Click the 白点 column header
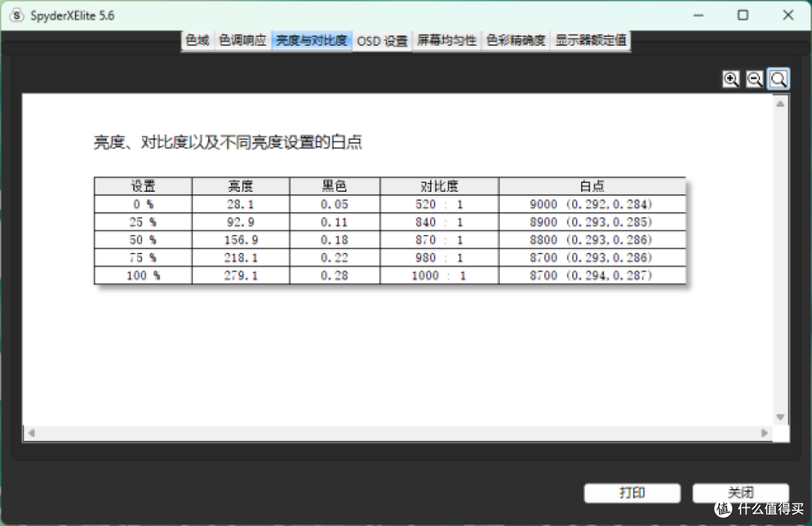812x526 pixels. click(592, 186)
